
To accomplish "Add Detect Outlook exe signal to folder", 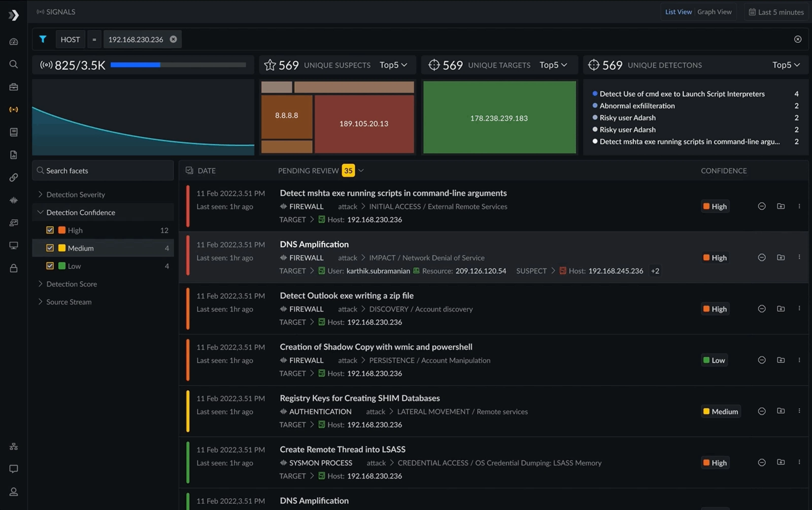I will point(781,309).
